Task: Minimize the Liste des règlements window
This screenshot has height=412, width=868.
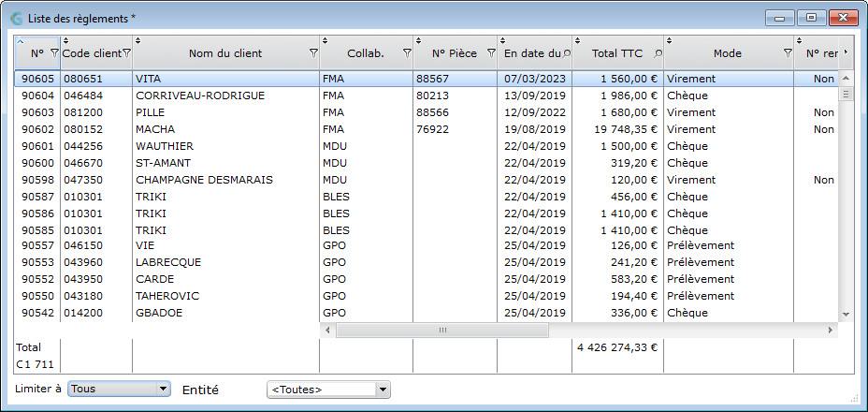Action: click(780, 19)
